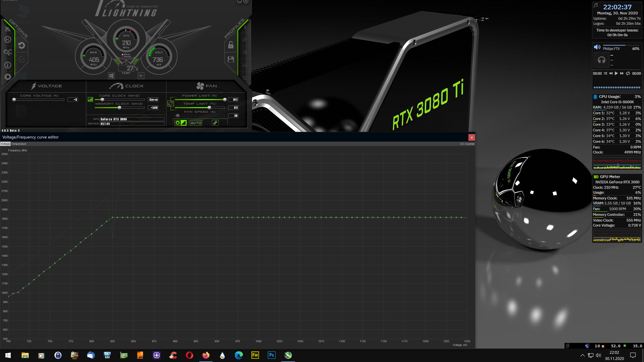Select profile slot 5

245,78
